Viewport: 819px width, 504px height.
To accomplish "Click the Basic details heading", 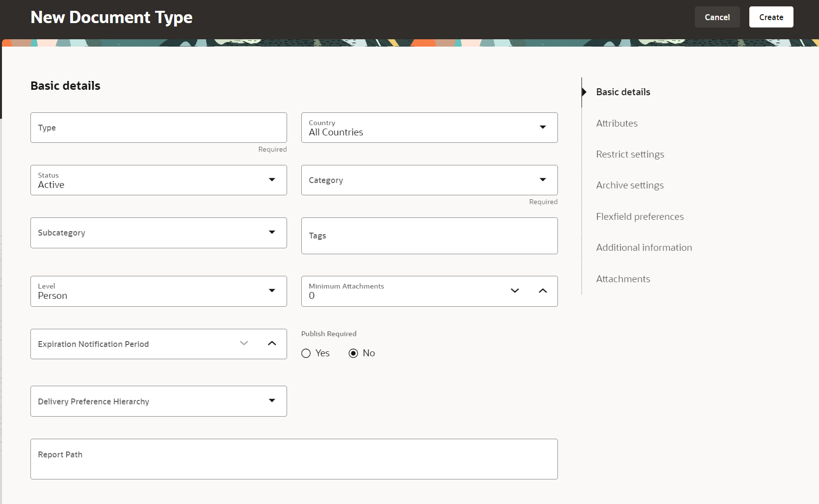I will click(x=65, y=86).
